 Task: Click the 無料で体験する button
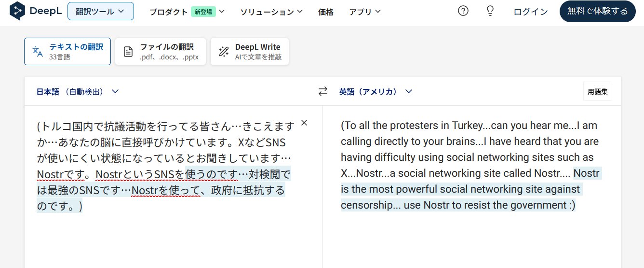[598, 11]
